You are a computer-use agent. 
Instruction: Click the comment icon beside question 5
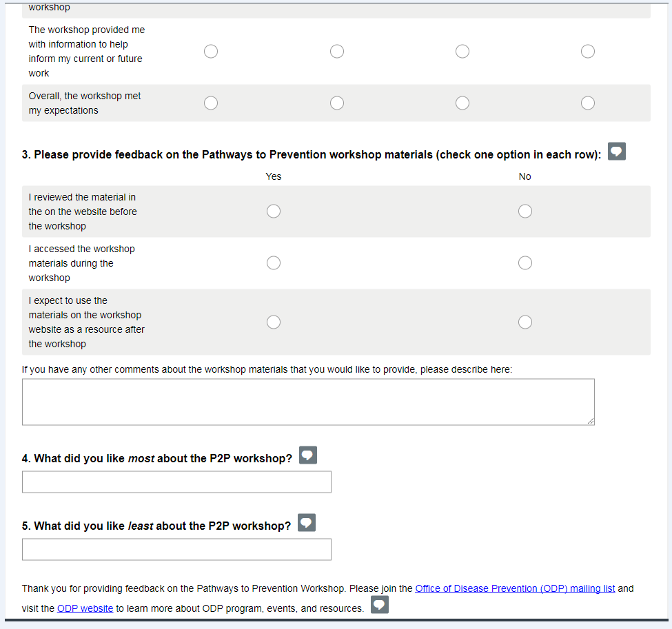307,523
